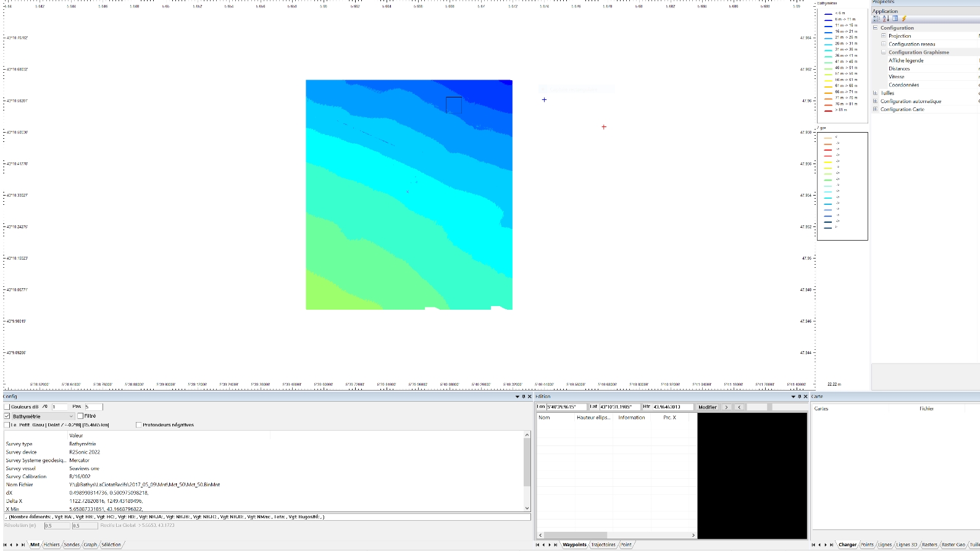Click right arrow of Waypoints horizontal scrollbar
The image size is (980, 551).
(x=693, y=535)
